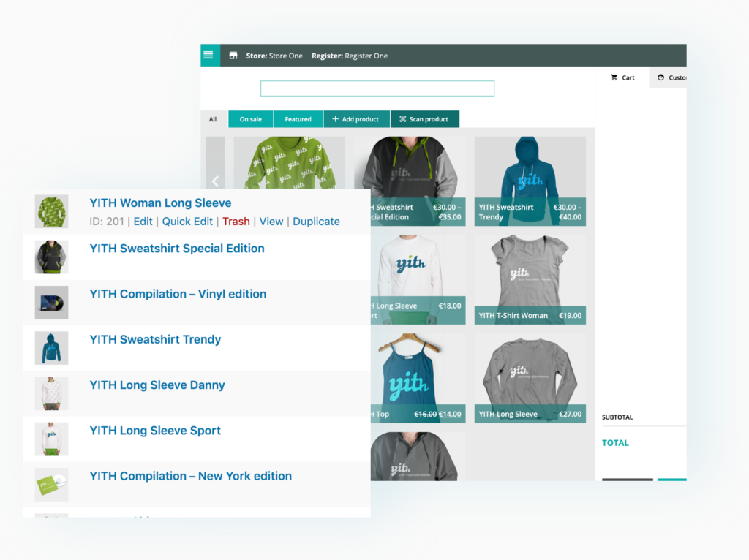Enable the All products filter

213,118
